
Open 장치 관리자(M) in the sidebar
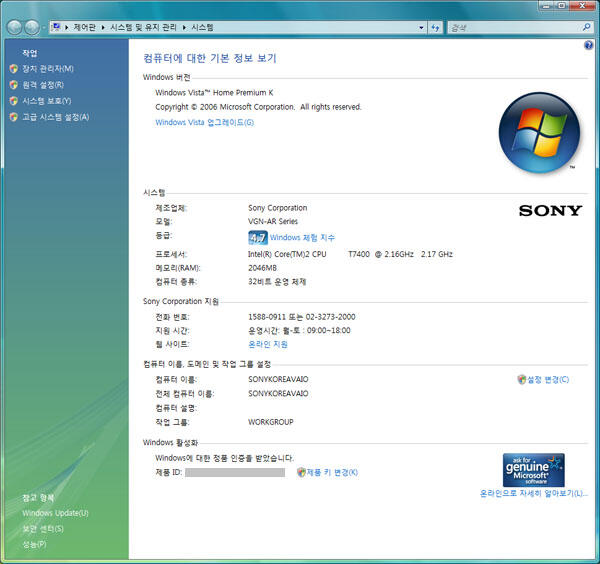tap(48, 69)
